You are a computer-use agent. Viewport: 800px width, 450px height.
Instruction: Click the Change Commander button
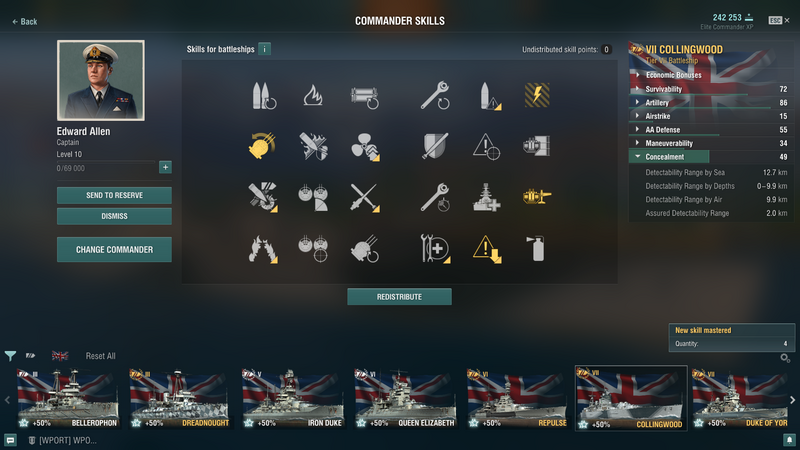[114, 249]
